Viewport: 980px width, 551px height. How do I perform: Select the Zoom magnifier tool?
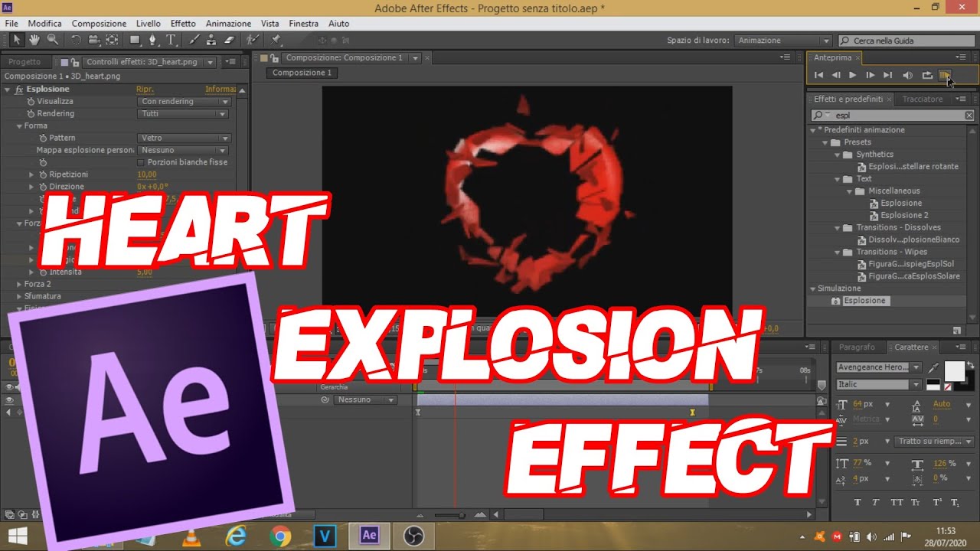pos(53,40)
